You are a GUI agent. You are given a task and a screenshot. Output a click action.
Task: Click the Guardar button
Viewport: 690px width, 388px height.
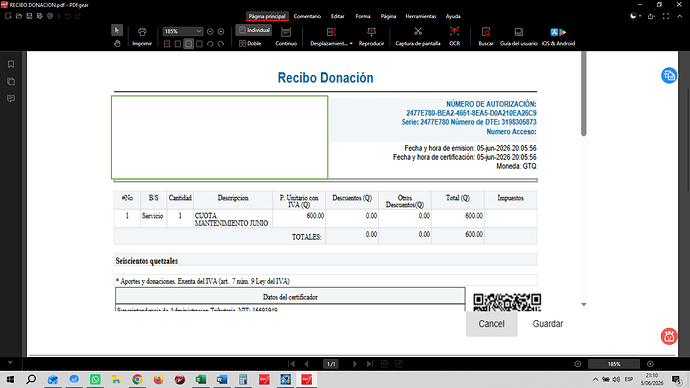pos(548,324)
